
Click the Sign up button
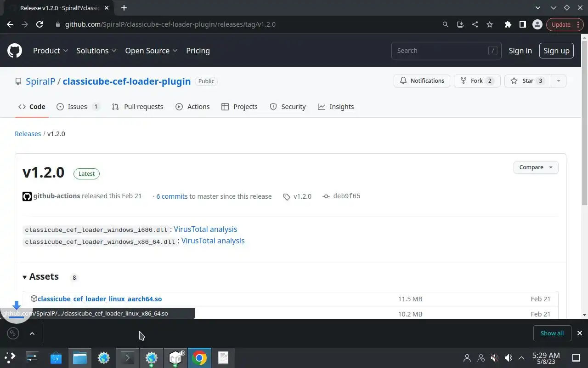tap(556, 51)
